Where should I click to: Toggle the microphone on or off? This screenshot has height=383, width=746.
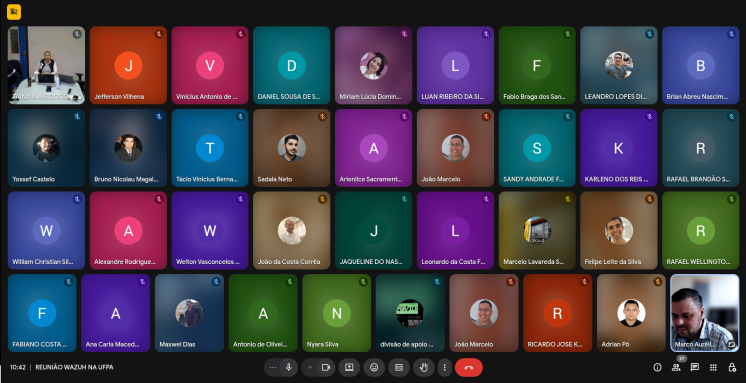(x=288, y=367)
